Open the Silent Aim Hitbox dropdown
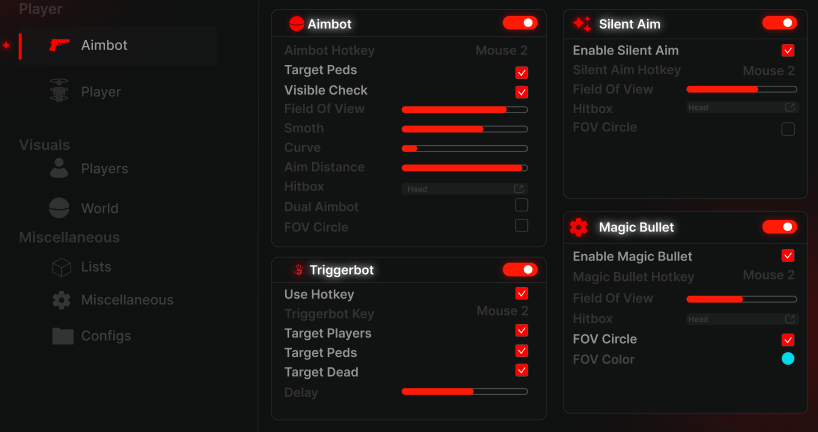Viewport: 818px width, 432px height. click(741, 107)
